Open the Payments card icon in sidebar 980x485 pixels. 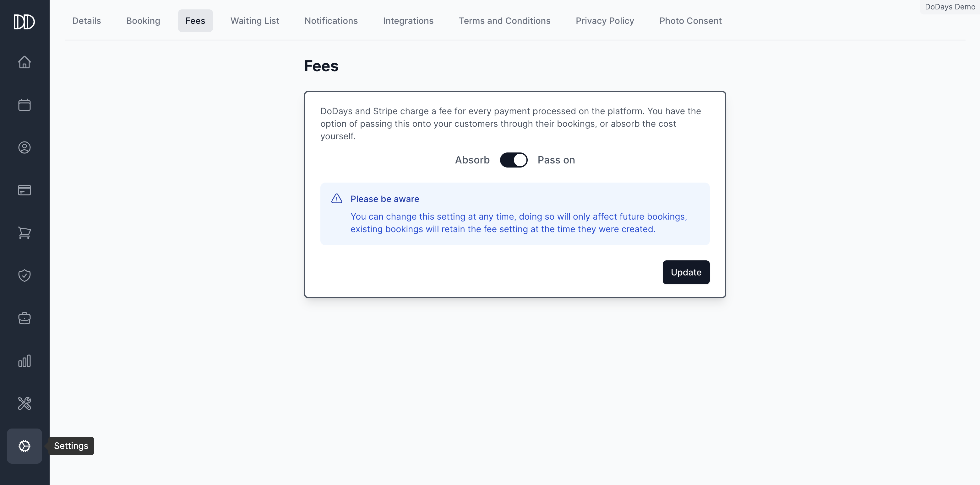pyautogui.click(x=24, y=190)
